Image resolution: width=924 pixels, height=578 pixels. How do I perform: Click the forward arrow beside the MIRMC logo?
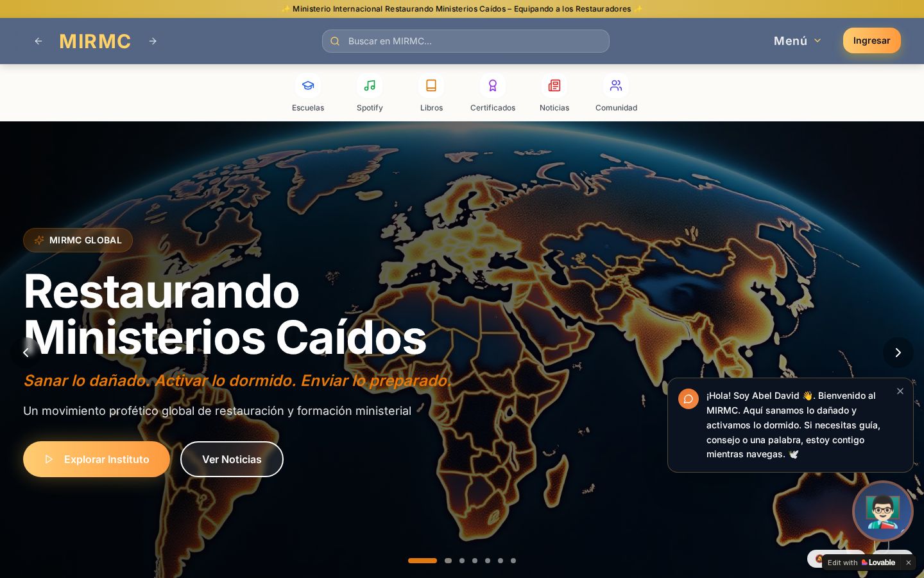click(x=153, y=41)
